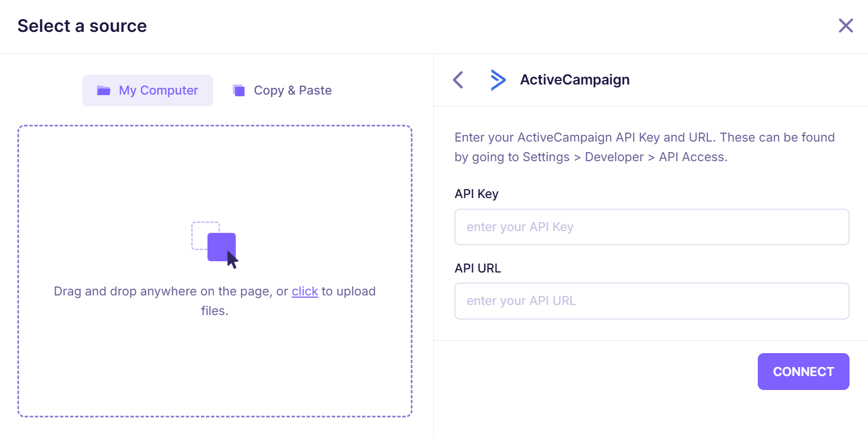Screen dimensions: 868x437
Task: Click the Settings > Developer > API Access instructions
Action: 645,147
